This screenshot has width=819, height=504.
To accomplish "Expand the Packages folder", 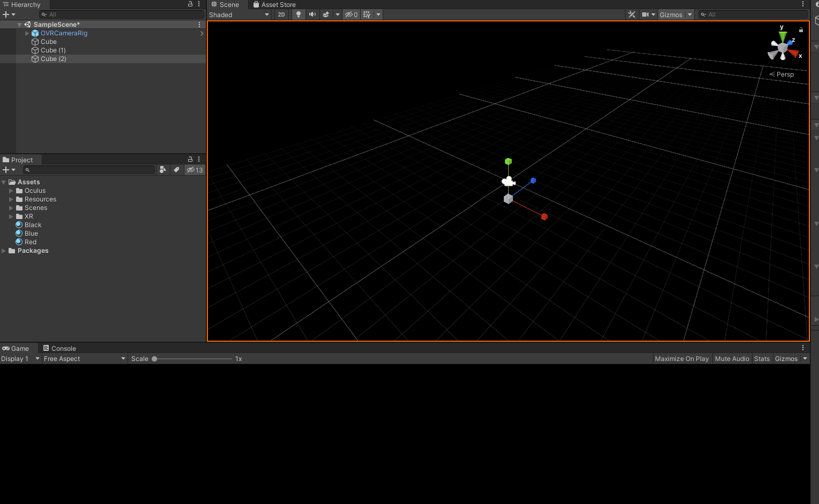I will tap(4, 251).
